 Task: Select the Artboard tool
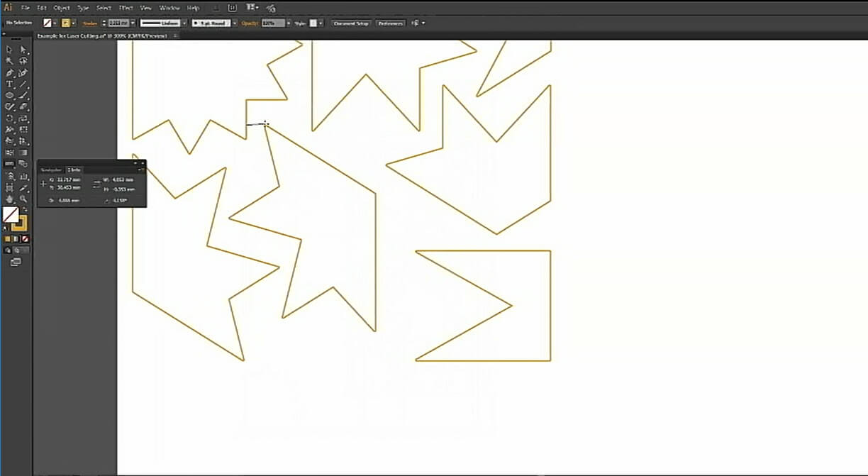pos(10,187)
